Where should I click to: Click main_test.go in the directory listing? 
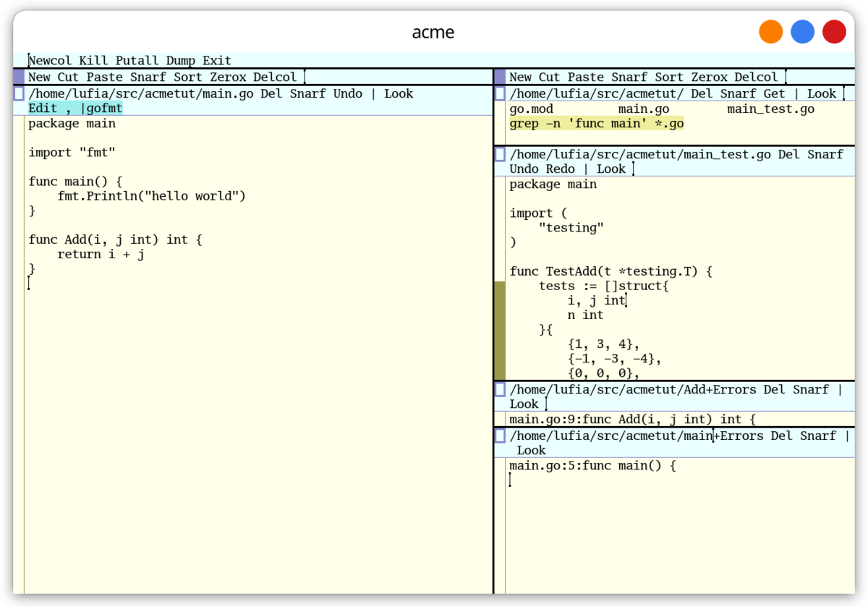(771, 109)
